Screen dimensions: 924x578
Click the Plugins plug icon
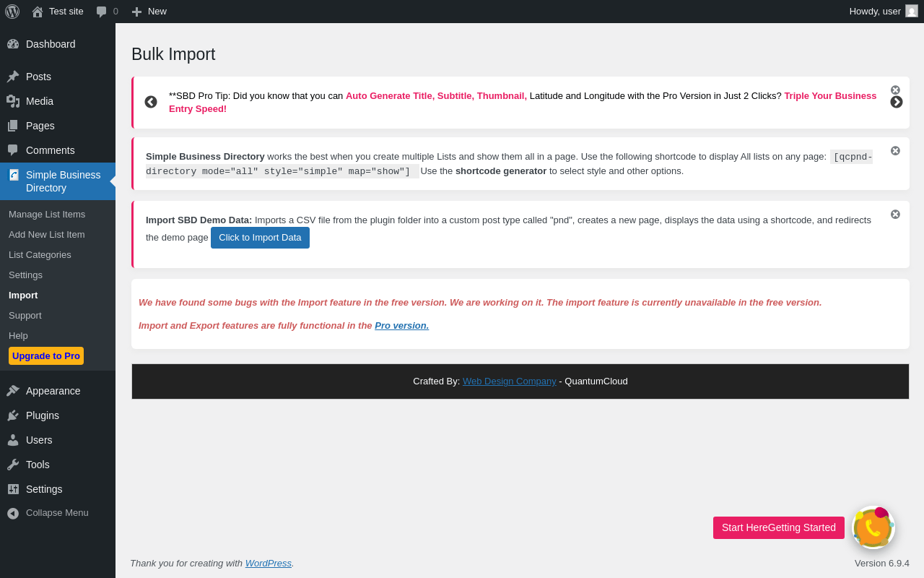point(13,415)
